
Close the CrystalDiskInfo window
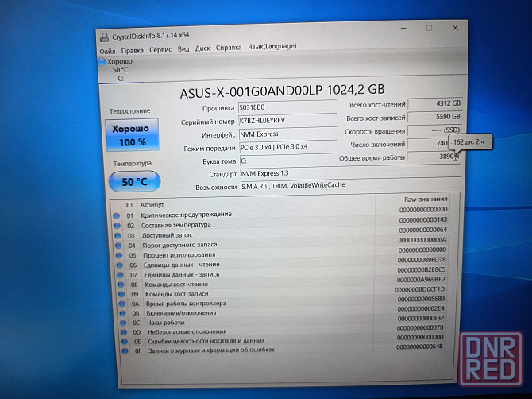[455, 28]
